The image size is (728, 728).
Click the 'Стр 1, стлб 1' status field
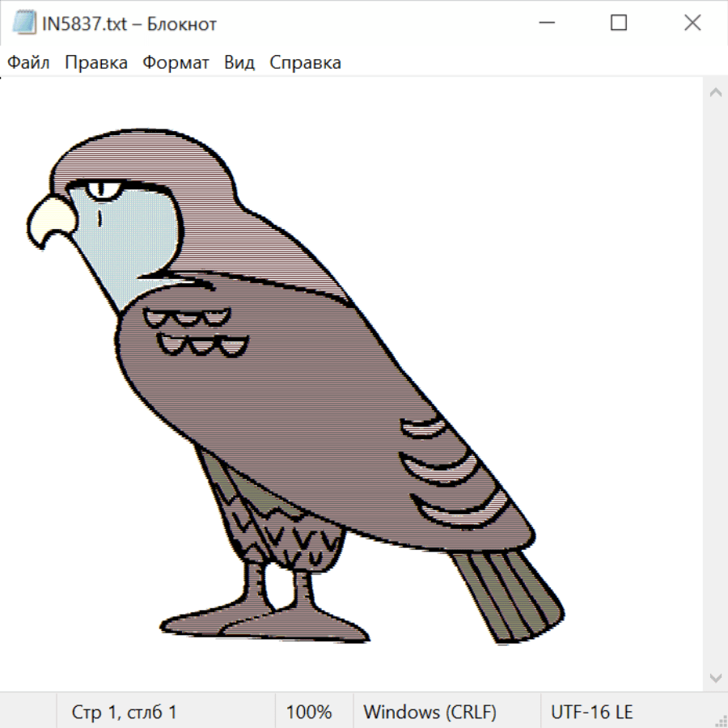pyautogui.click(x=124, y=712)
